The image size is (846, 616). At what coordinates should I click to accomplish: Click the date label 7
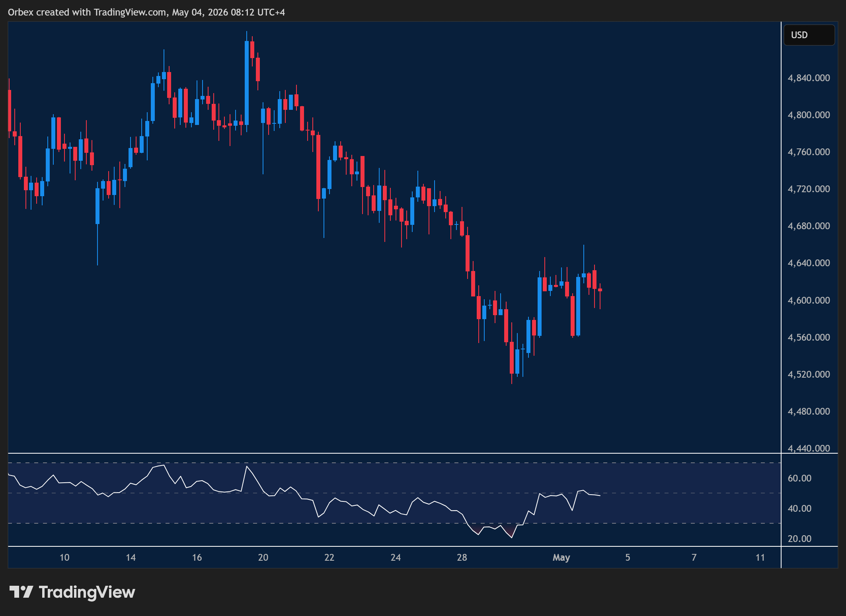(694, 557)
